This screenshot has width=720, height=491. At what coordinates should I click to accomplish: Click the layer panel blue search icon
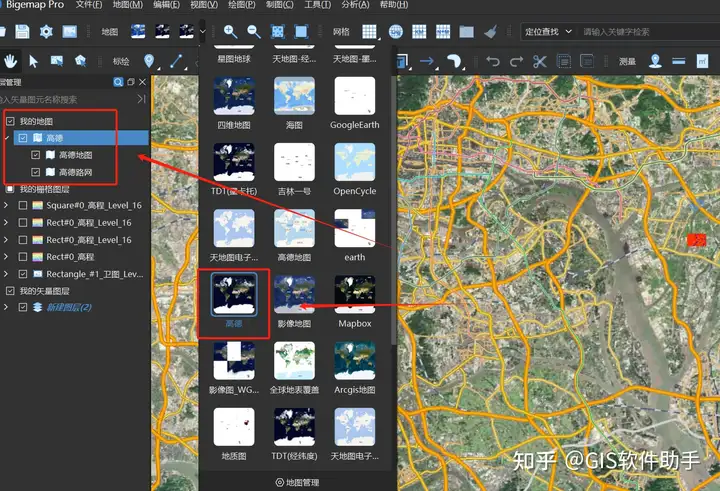118,82
